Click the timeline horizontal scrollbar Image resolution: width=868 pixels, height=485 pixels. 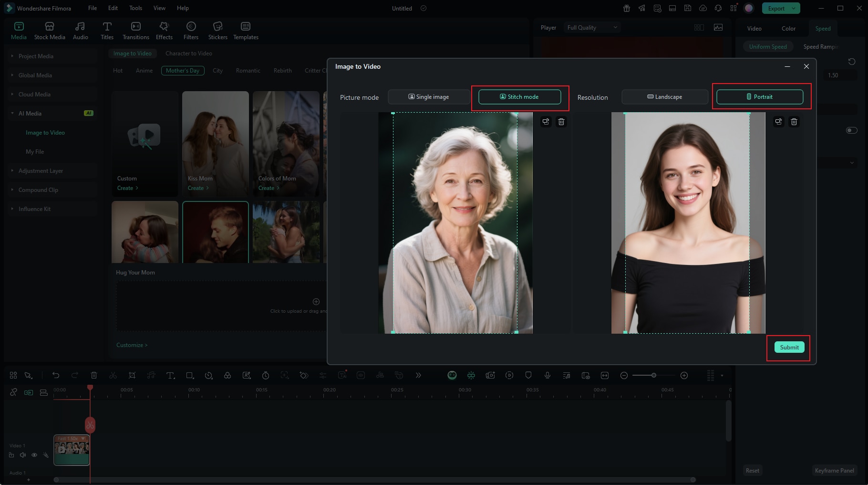374,480
